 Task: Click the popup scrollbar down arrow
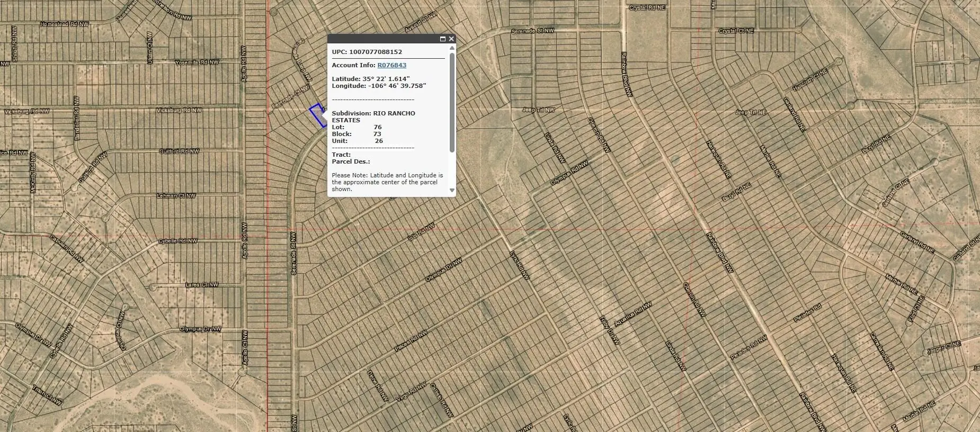click(x=452, y=190)
